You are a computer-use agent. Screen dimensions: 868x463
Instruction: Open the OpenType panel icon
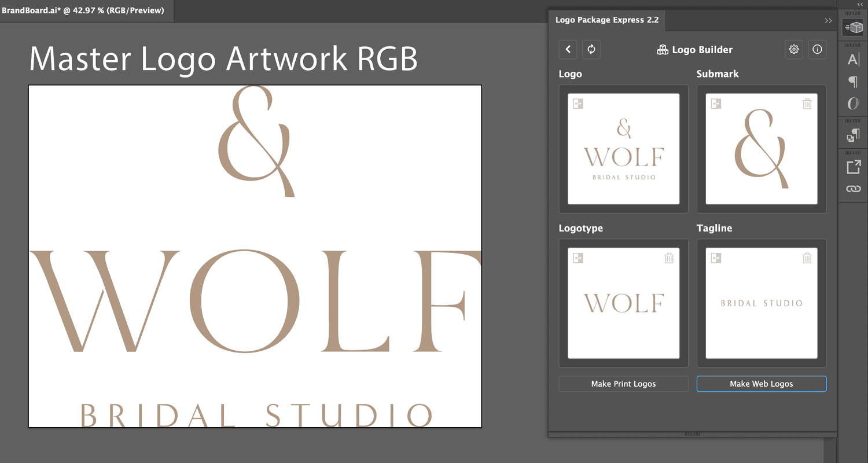(x=854, y=104)
